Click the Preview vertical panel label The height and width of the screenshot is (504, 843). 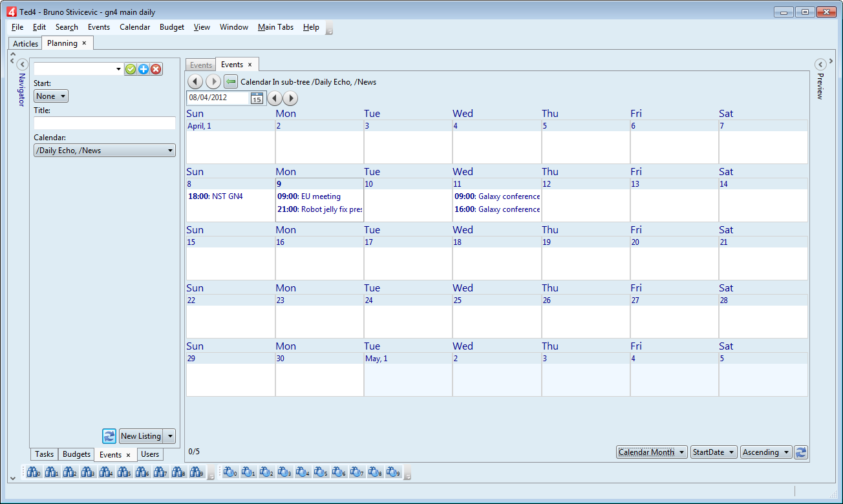[820, 86]
